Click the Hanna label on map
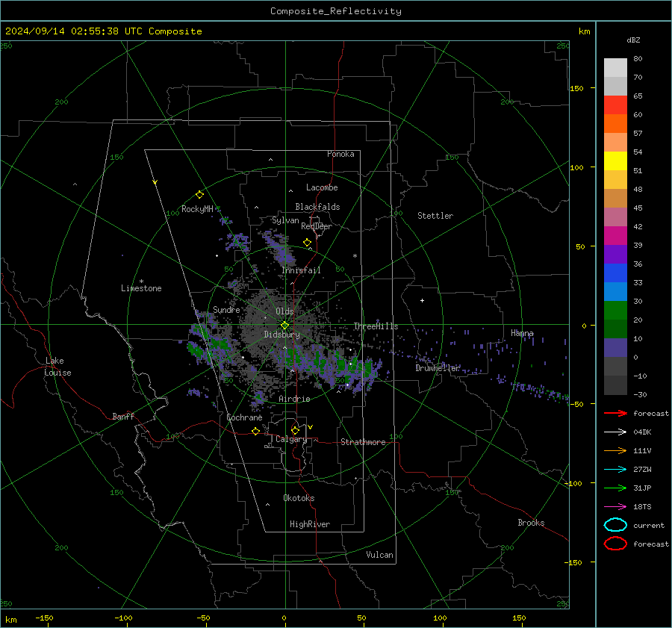 pos(522,333)
